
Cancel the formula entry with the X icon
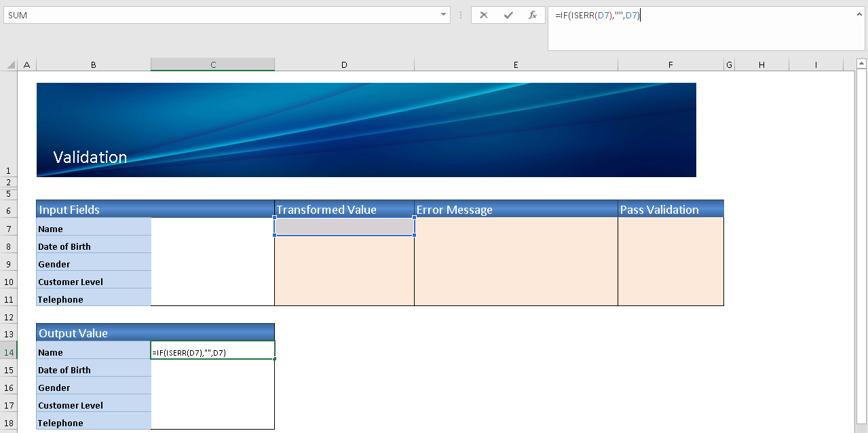tap(484, 15)
